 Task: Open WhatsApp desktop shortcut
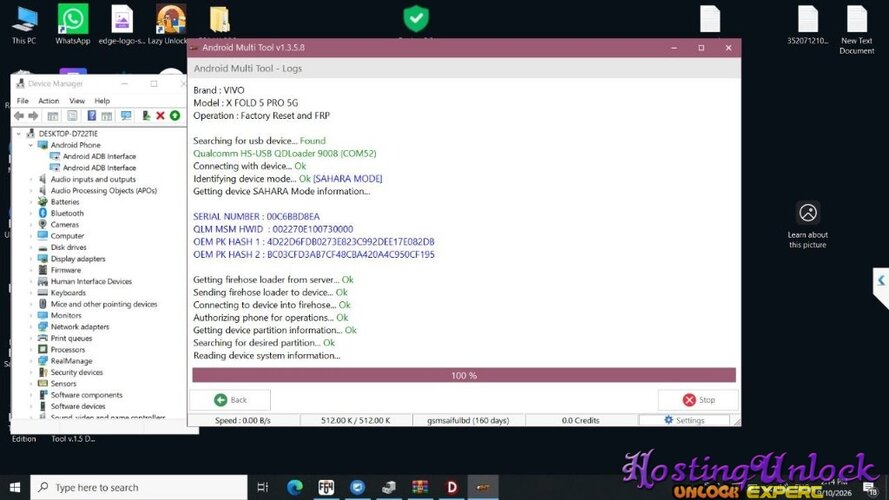pos(73,26)
